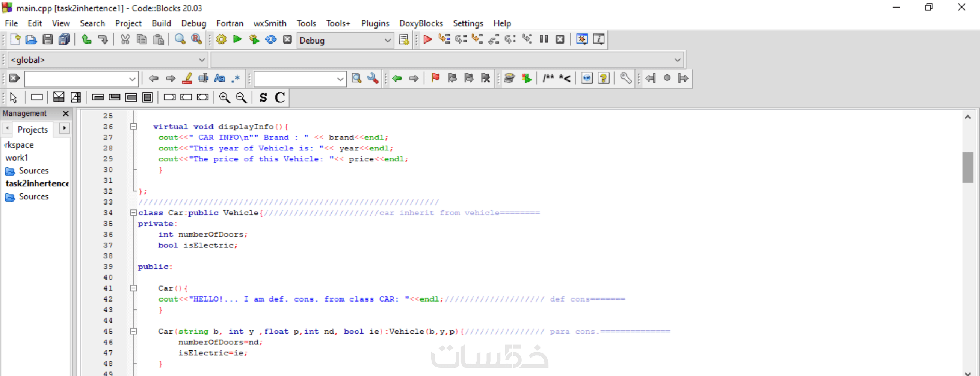Clear all bookmarks
Viewport: 980px width, 376px height.
click(x=485, y=78)
